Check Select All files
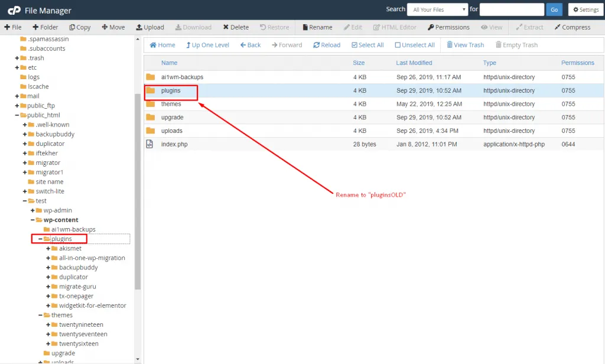Image resolution: width=605 pixels, height=364 pixels. click(x=367, y=45)
